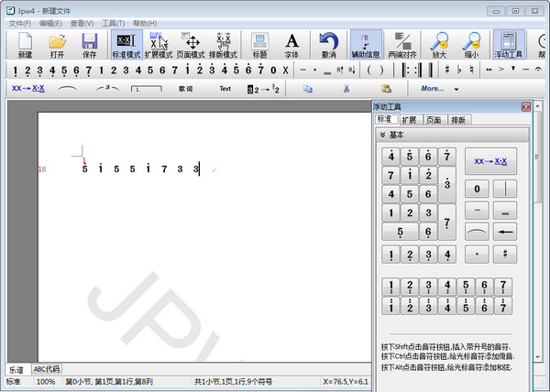Switch to 标准模式 standard mode
The width and height of the screenshot is (550, 392).
click(125, 45)
